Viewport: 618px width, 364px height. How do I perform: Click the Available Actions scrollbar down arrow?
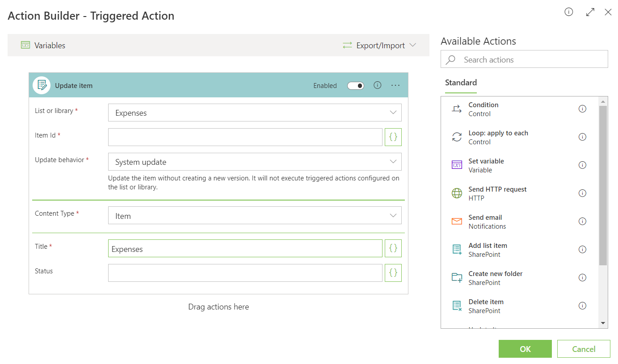click(603, 323)
